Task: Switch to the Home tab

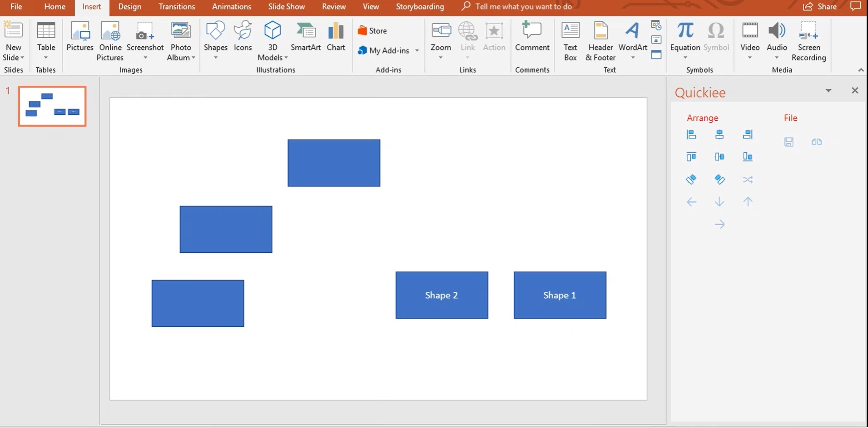Action: coord(55,7)
